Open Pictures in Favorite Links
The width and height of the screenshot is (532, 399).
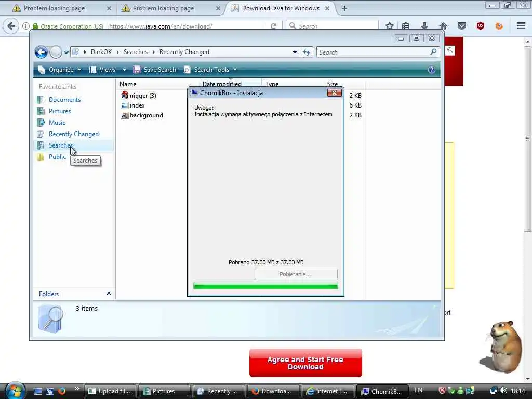60,111
